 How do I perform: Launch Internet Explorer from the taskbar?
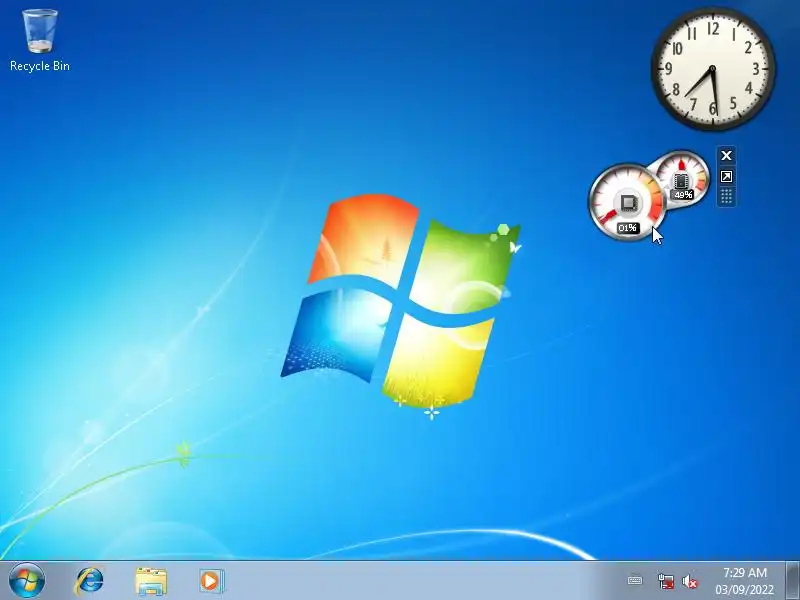[90, 581]
